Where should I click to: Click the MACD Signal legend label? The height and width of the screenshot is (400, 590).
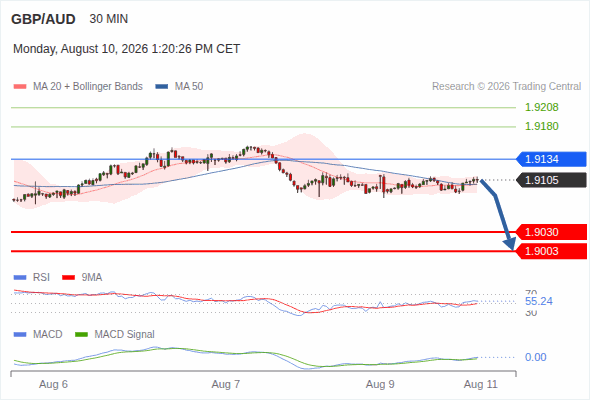click(x=125, y=335)
